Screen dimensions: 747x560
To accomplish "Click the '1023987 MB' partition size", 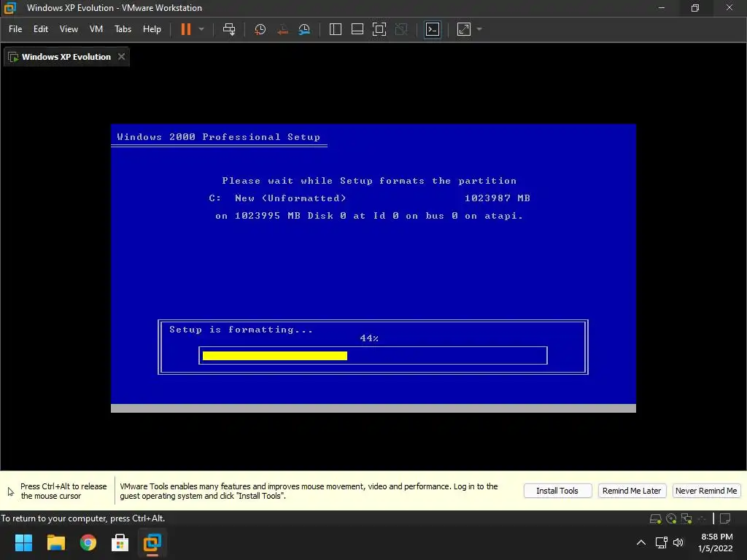I will pyautogui.click(x=498, y=198).
